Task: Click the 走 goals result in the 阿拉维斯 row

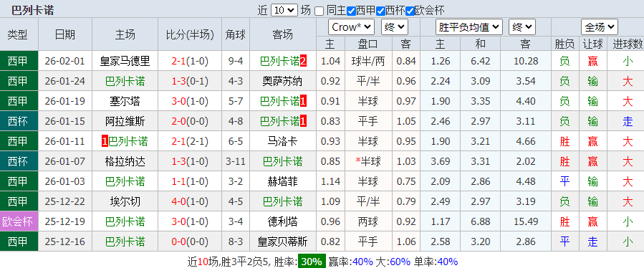Action: (628, 121)
